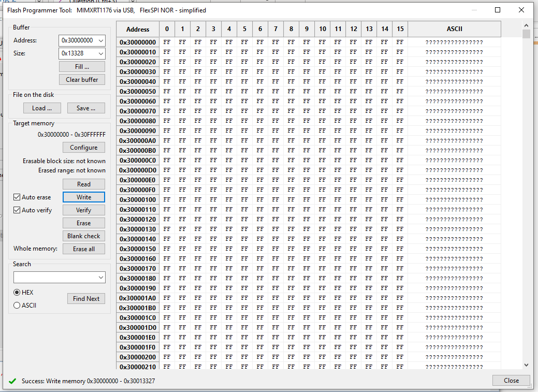This screenshot has width=538, height=392.
Task: Configure the target memory
Action: (x=83, y=147)
